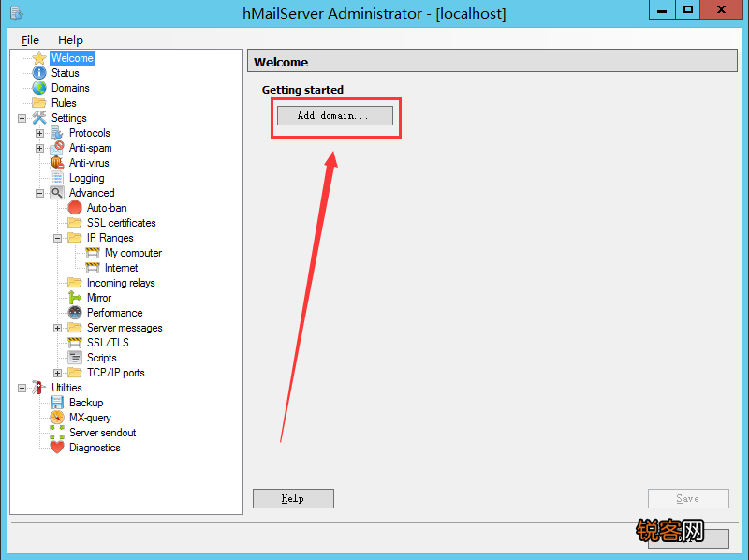This screenshot has width=749, height=560.
Task: Open the Help menu
Action: point(70,40)
